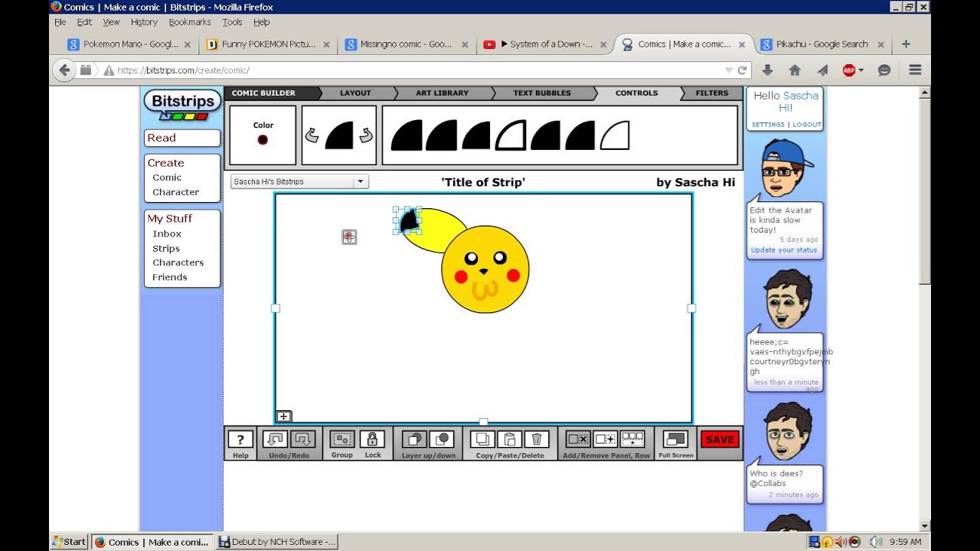Click the Reload page icon
The width and height of the screenshot is (980, 551).
[x=742, y=70]
